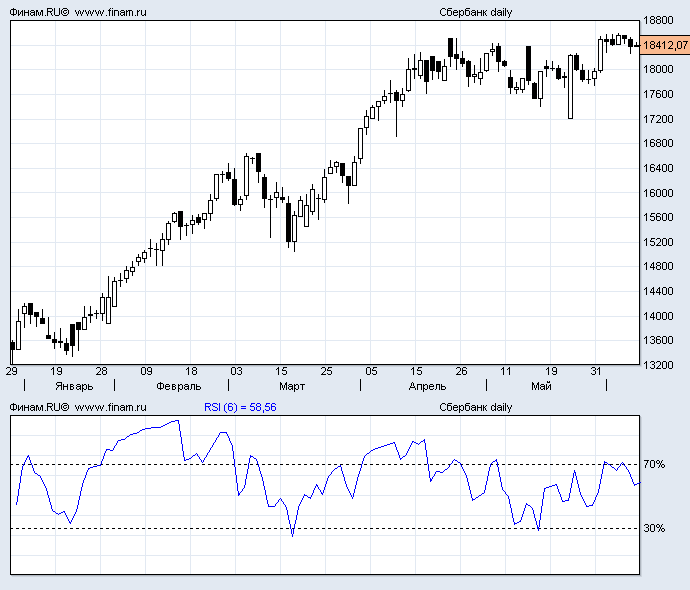This screenshot has height=590, width=690.
Task: Click the 15200 price axis label
Action: coord(658,242)
